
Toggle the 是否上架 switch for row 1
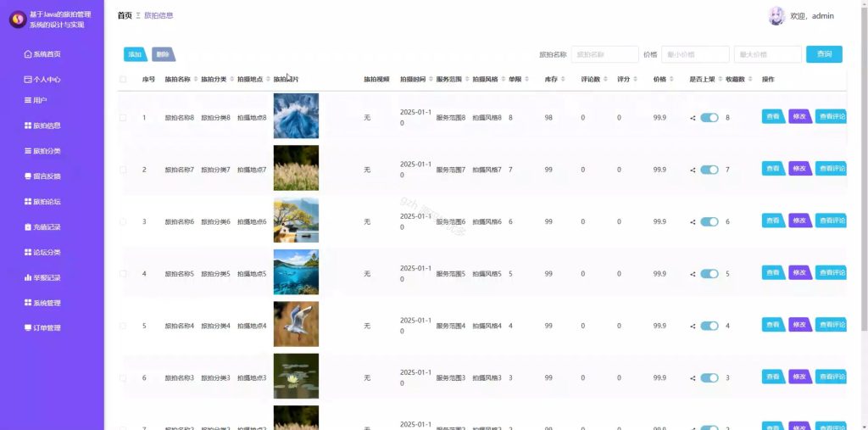[x=709, y=118]
